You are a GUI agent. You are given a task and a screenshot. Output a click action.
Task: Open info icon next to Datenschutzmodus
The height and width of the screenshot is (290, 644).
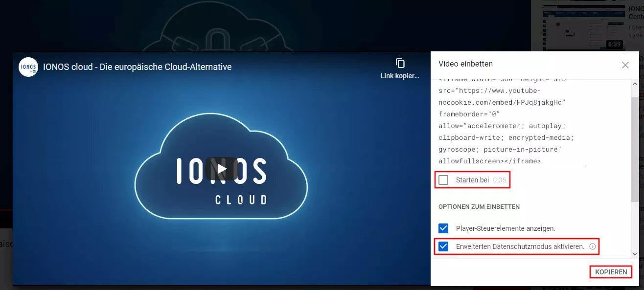click(x=593, y=246)
